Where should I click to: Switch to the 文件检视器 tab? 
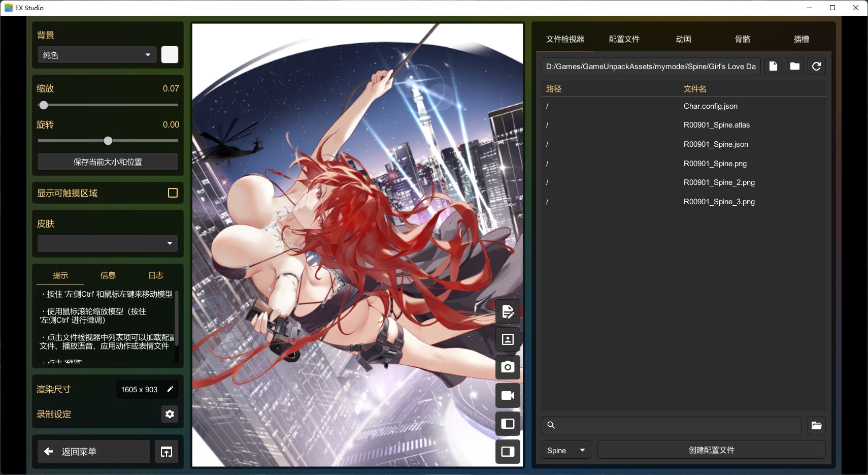(565, 39)
